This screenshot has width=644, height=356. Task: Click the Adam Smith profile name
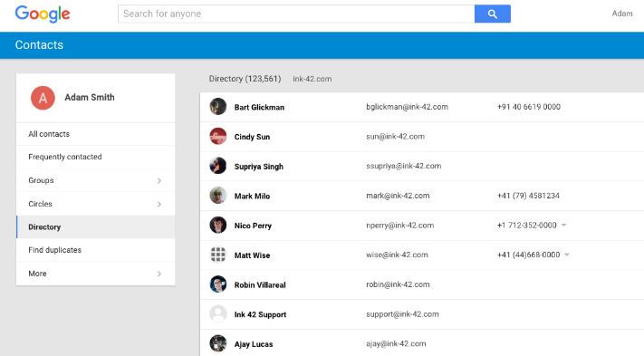[x=90, y=97]
